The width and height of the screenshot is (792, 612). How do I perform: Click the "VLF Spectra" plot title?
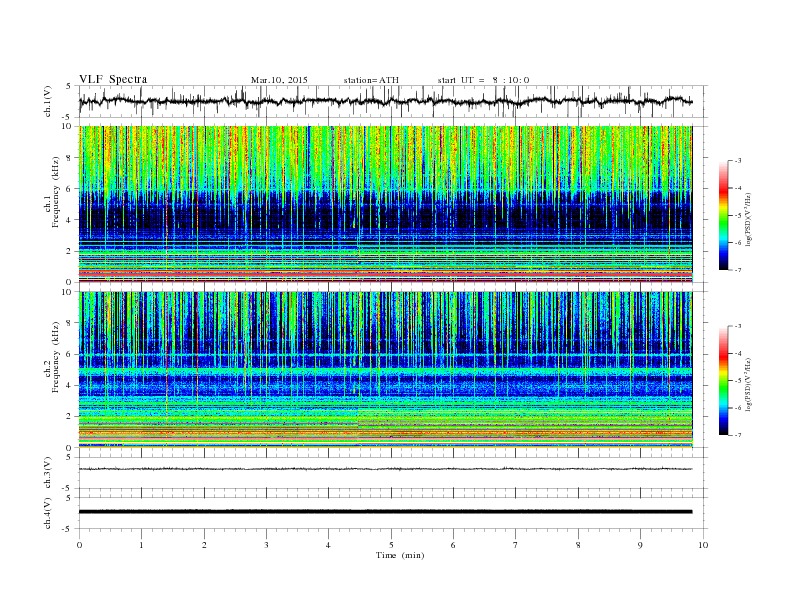[x=113, y=79]
